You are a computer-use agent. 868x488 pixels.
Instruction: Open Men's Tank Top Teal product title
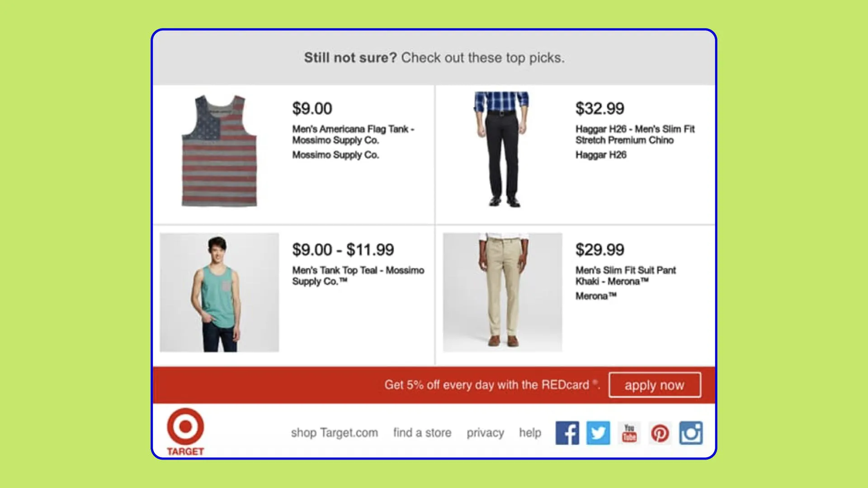[x=358, y=276]
